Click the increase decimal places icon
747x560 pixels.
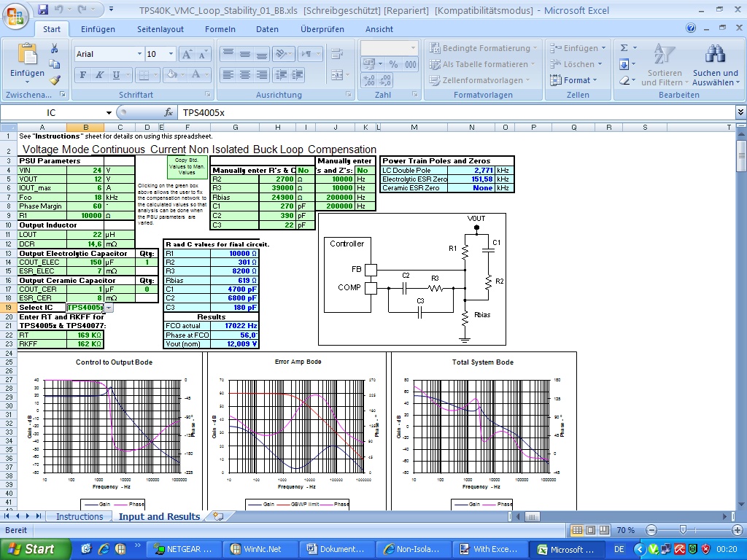[x=368, y=80]
